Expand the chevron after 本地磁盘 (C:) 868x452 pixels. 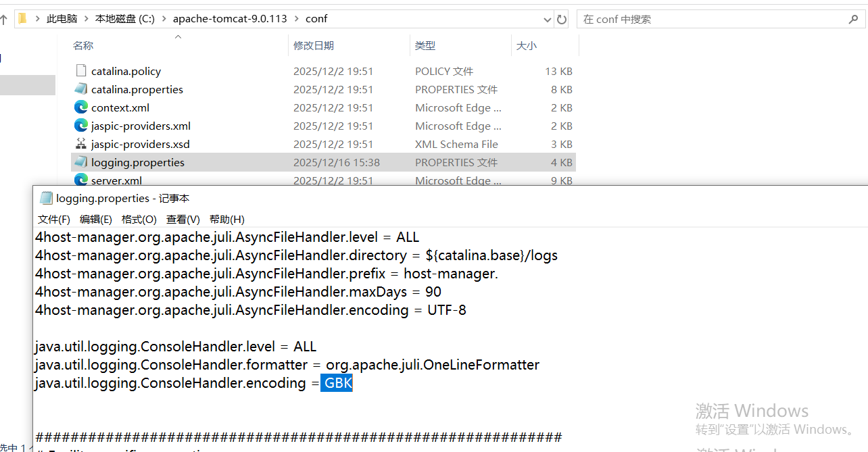[x=164, y=19]
